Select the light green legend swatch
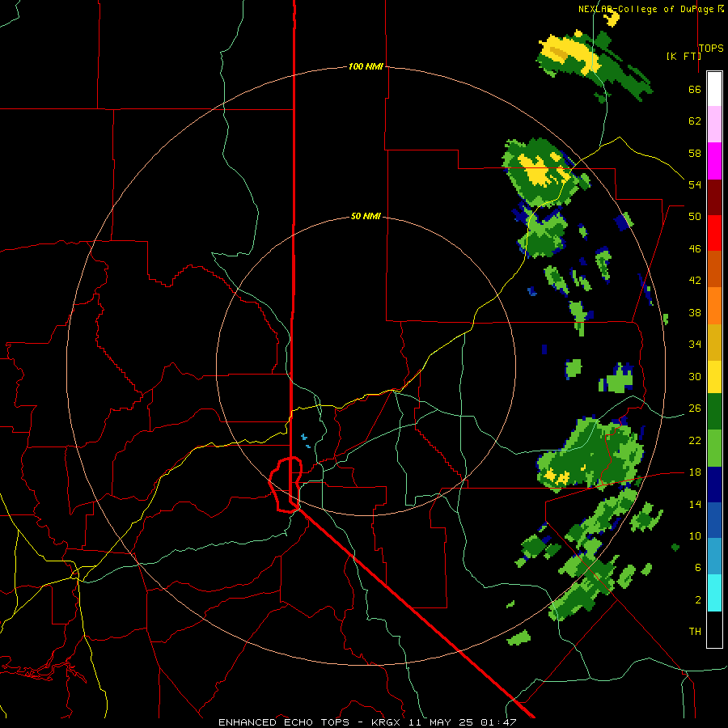The image size is (728, 728). [714, 448]
